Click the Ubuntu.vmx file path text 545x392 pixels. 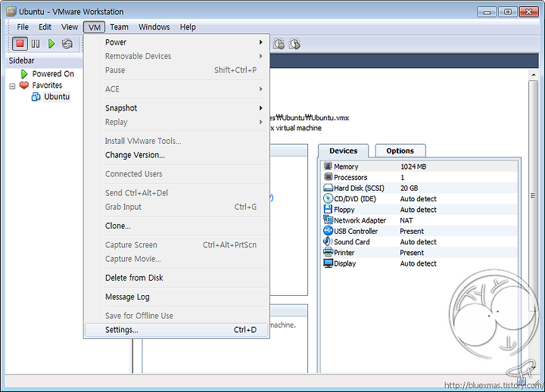click(310, 118)
